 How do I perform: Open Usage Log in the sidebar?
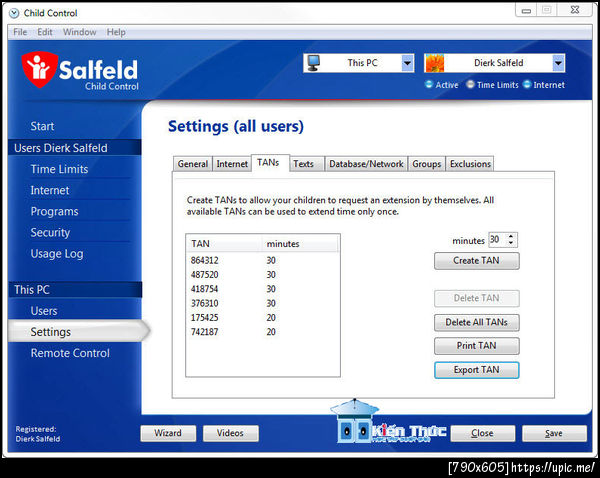pos(57,254)
